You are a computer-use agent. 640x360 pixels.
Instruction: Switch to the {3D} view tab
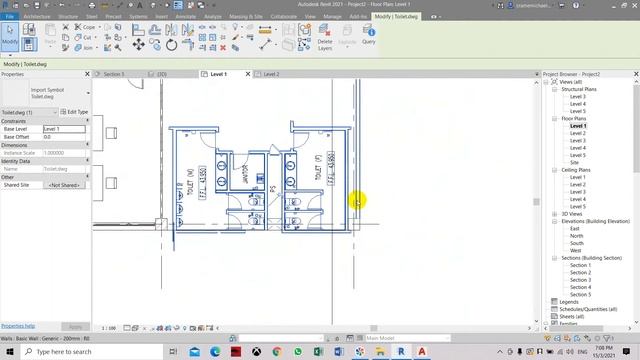coord(162,74)
